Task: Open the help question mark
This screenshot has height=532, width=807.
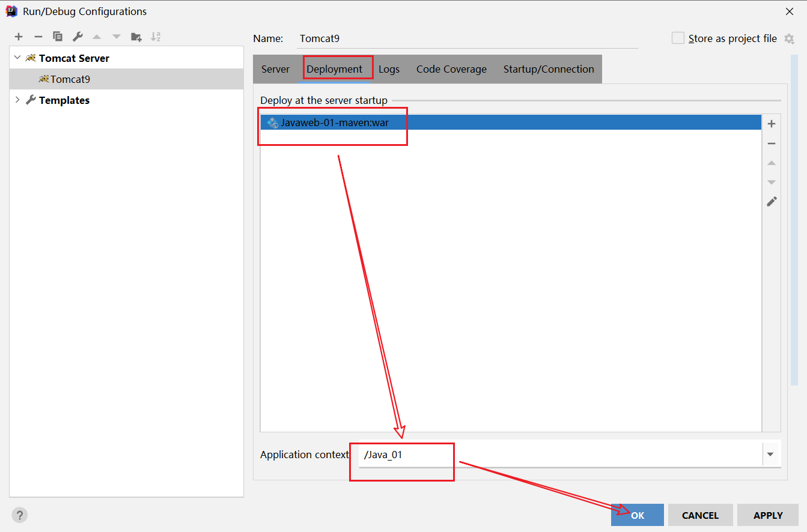Action: (x=20, y=515)
